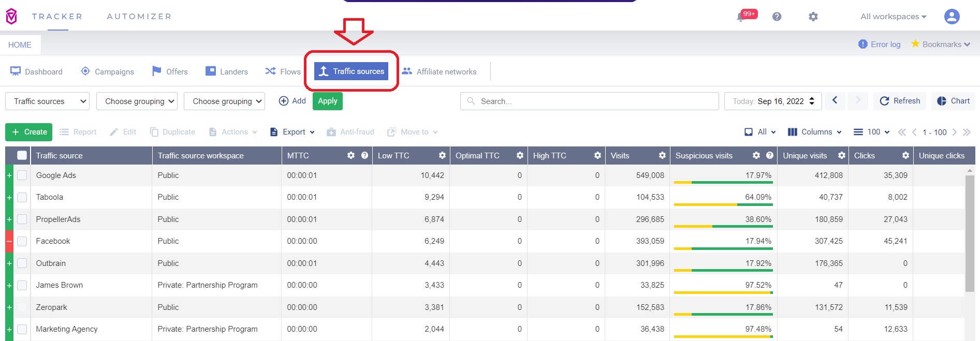Switch to the Affiliate networks tab
Screen dimensions: 980x341
pos(439,71)
